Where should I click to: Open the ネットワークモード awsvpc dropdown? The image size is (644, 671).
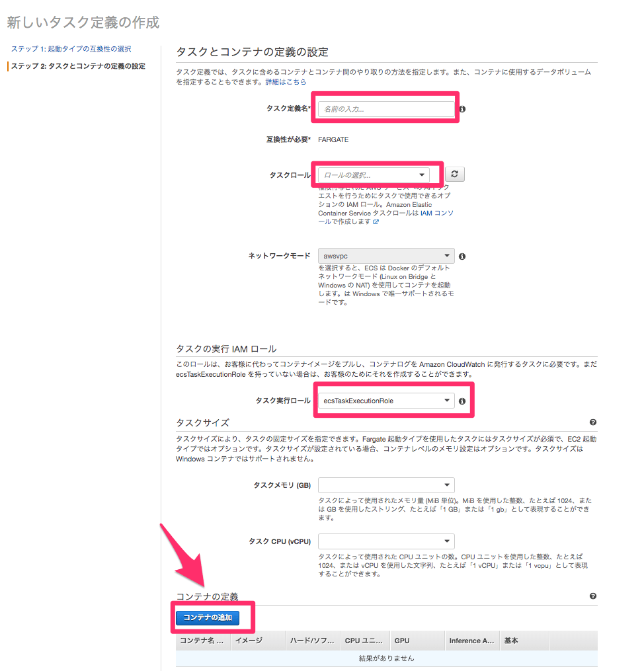tap(385, 256)
